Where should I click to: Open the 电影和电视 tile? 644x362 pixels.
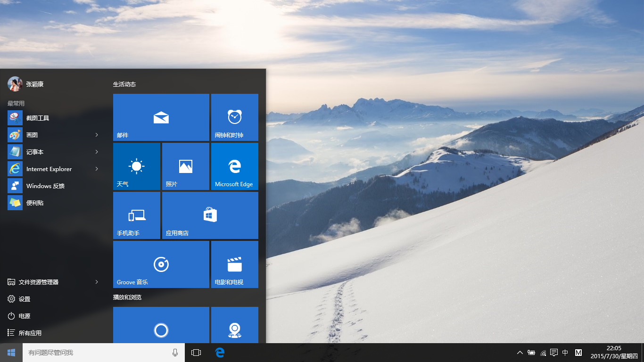[x=235, y=264]
